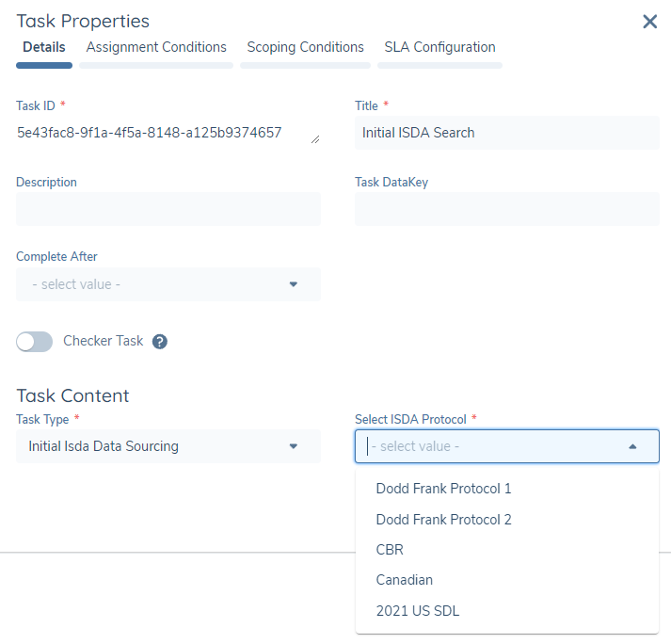Collapse the Select ISDA Protocol dropdown arrow
The image size is (671, 644).
631,446
